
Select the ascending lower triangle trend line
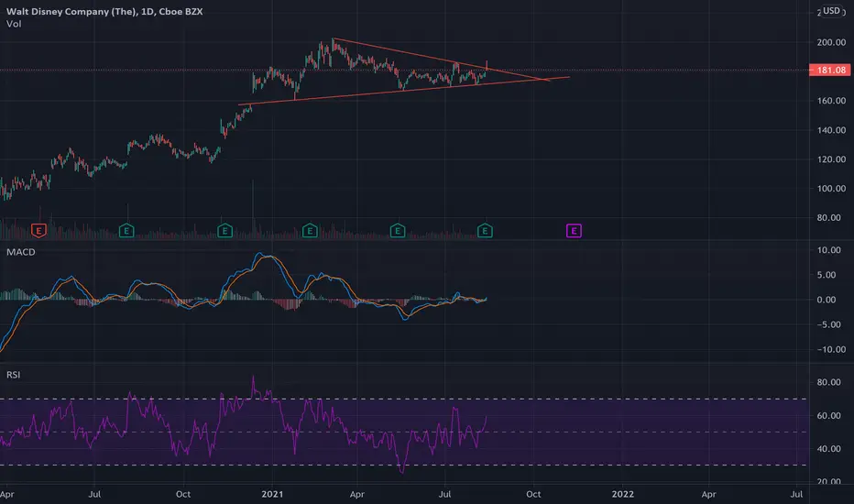404,91
